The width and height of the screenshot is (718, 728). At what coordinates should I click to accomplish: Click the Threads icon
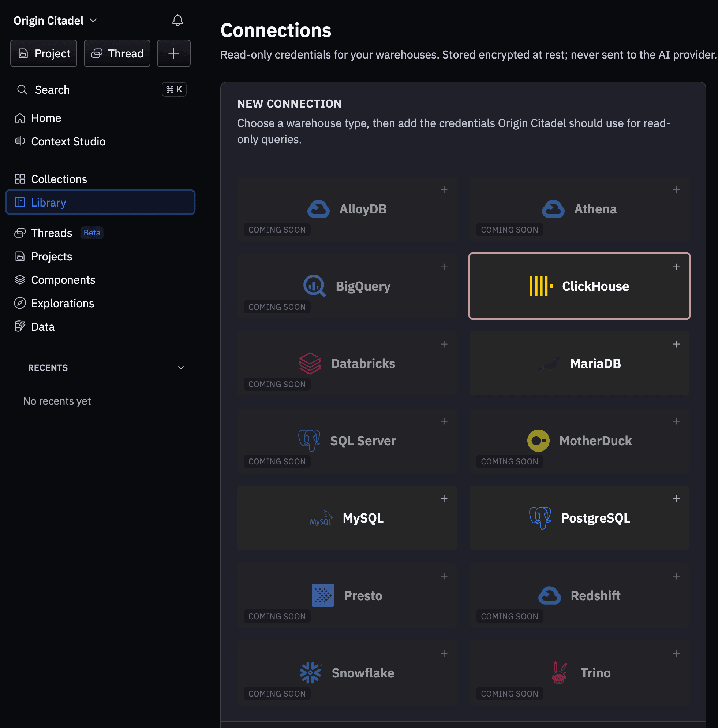pos(20,233)
